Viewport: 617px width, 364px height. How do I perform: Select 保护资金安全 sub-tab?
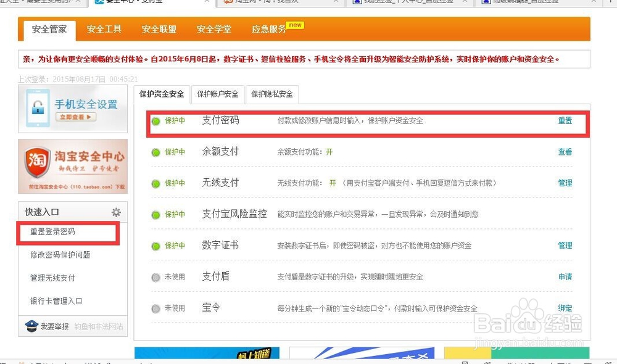coord(162,94)
